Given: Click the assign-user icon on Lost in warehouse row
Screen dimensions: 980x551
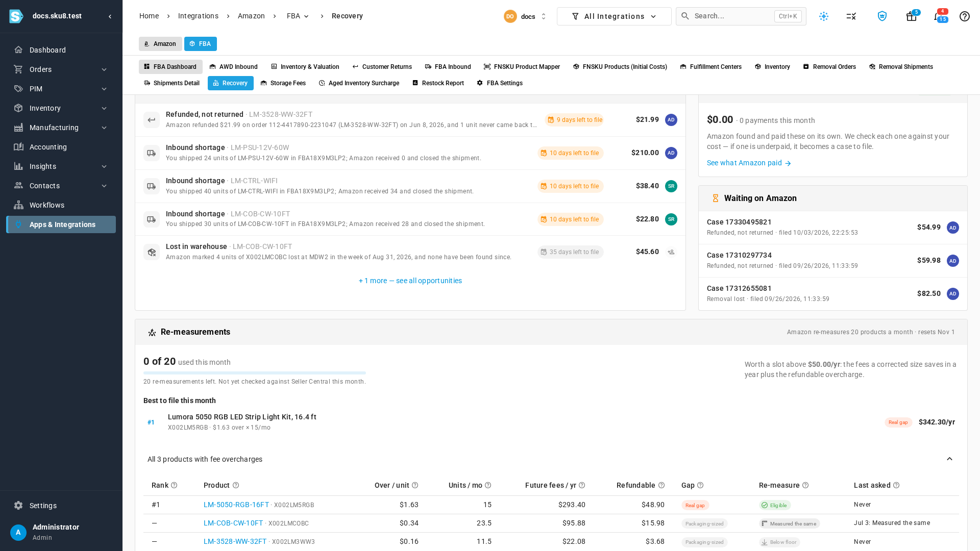Looking at the screenshot, I should (x=671, y=252).
